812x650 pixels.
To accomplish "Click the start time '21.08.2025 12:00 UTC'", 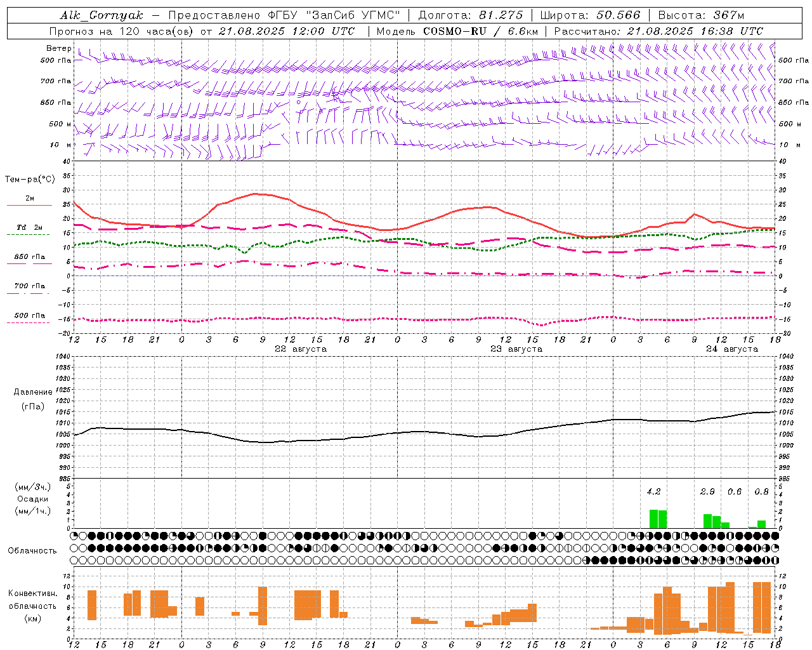I will click(x=286, y=31).
